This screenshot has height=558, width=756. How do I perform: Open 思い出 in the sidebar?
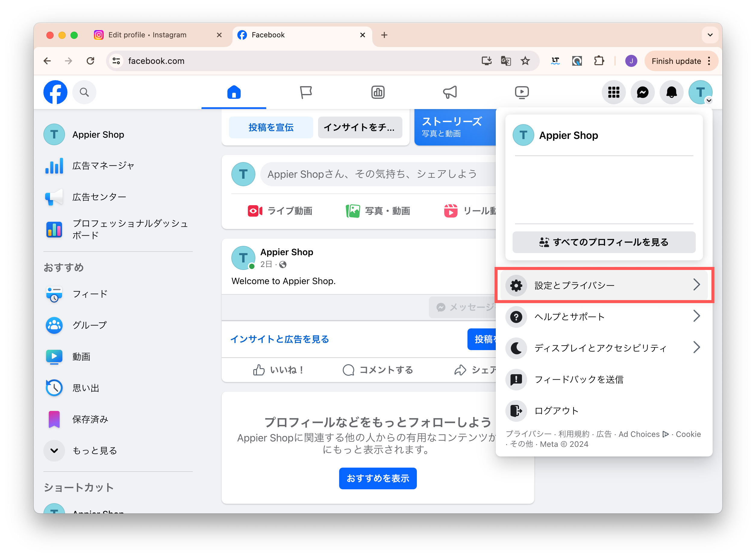pos(118,388)
